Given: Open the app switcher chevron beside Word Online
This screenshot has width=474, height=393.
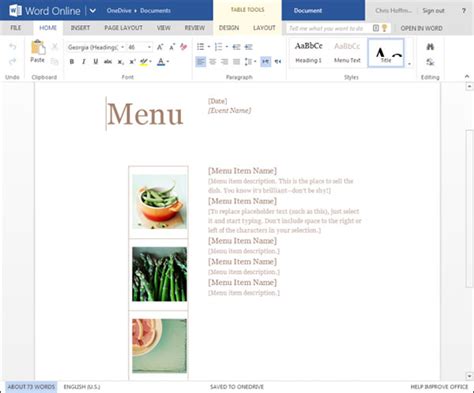Looking at the screenshot, I should tap(93, 11).
